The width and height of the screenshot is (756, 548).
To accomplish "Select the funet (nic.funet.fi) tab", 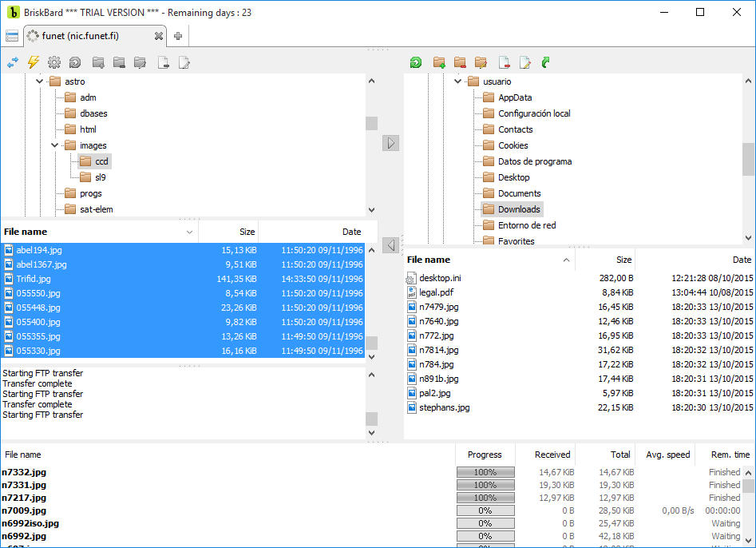I will [x=94, y=36].
